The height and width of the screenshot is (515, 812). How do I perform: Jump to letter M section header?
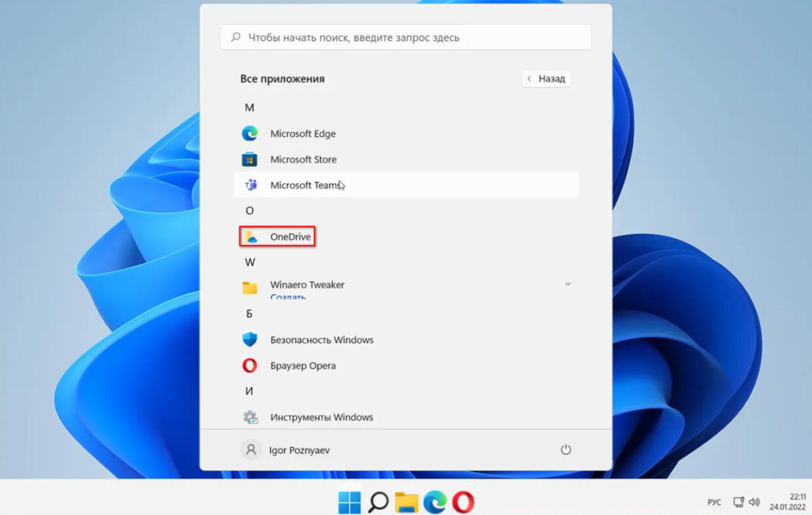pos(250,107)
